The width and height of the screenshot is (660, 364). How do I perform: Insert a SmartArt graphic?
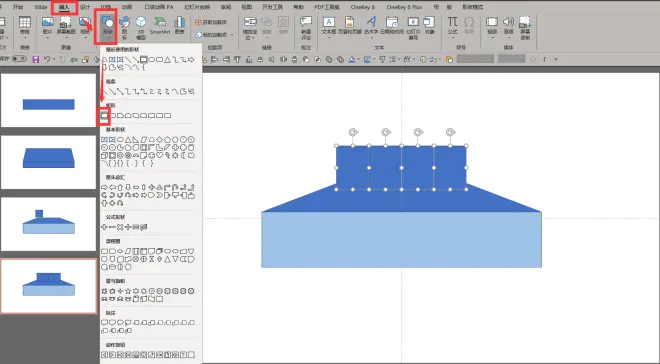point(160,26)
